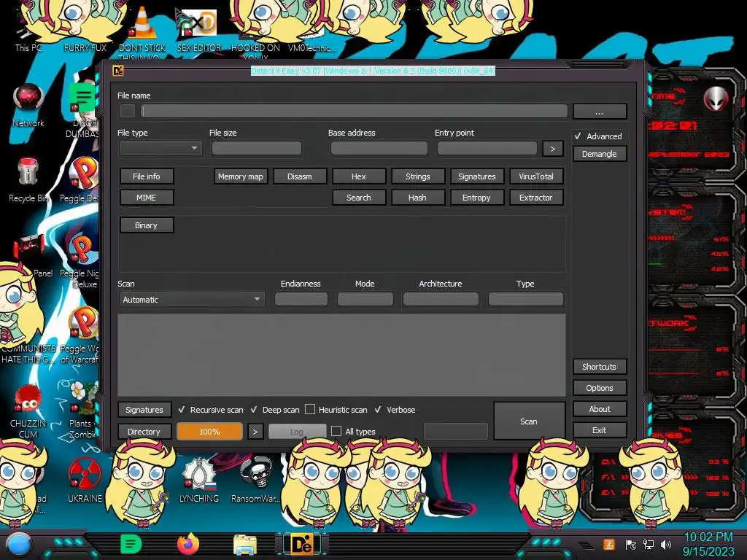Image resolution: width=747 pixels, height=560 pixels.
Task: Click the Entry point field
Action: [x=487, y=148]
